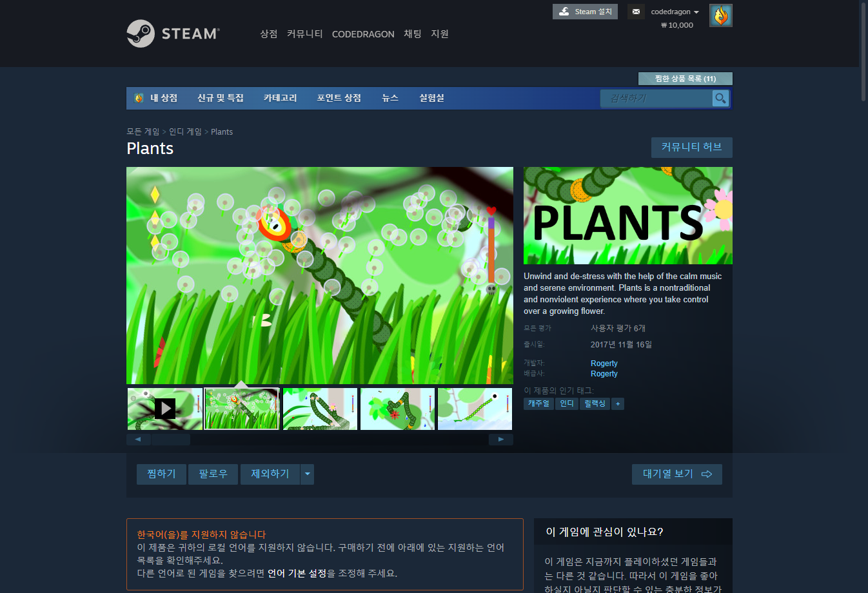The image size is (868, 593).
Task: Click the main game screenshot preview
Action: coord(320,276)
